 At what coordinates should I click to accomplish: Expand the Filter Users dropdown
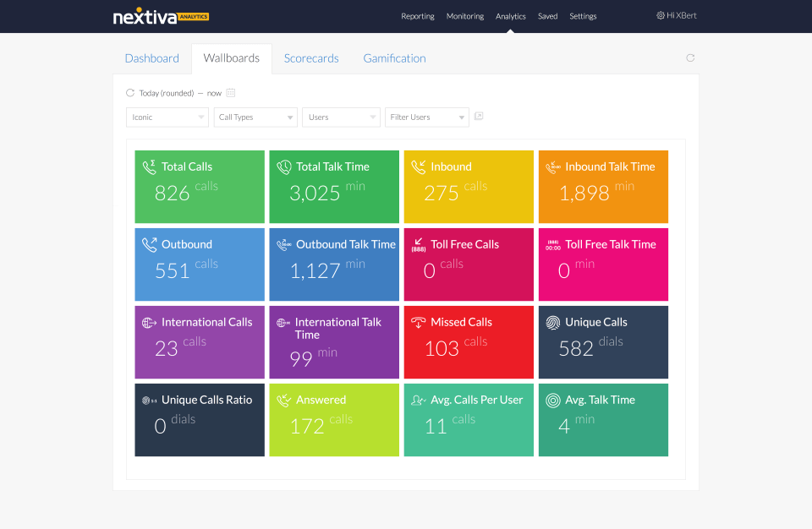tap(426, 117)
